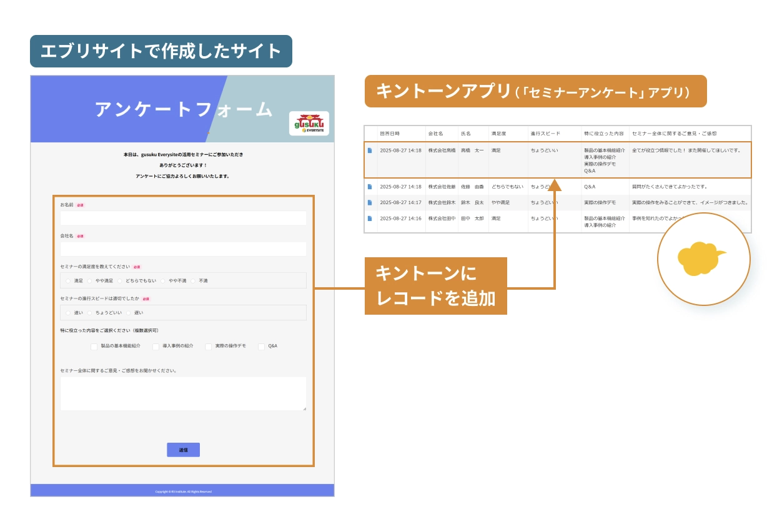
Task: Click the name cell 佐藤 由香
Action: click(x=472, y=187)
